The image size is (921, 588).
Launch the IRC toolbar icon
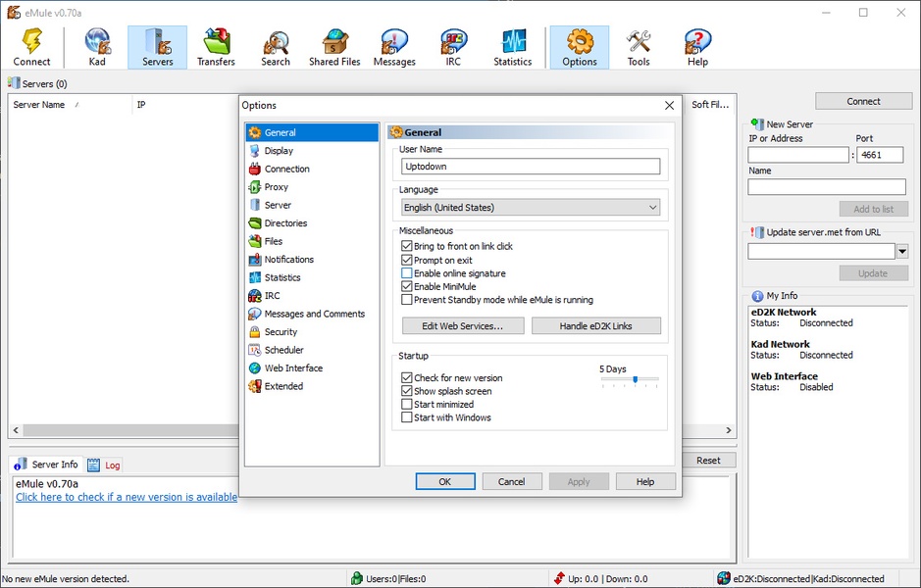453,47
